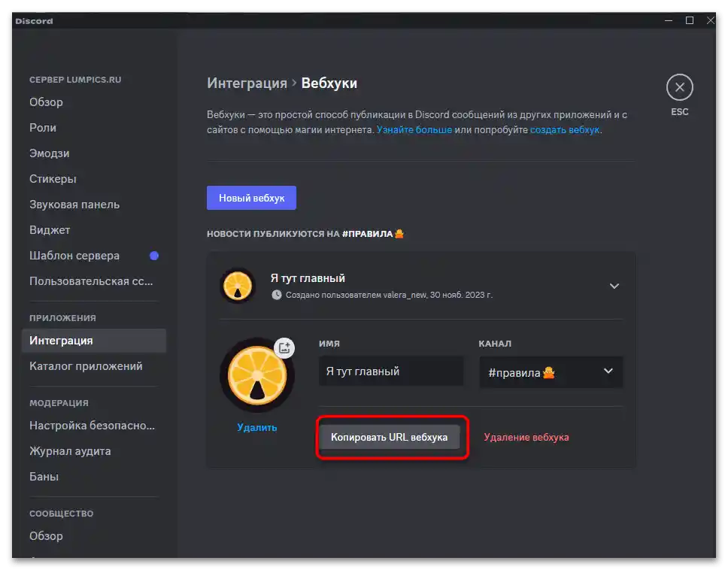Open the "Журнал аудита" section

click(70, 450)
